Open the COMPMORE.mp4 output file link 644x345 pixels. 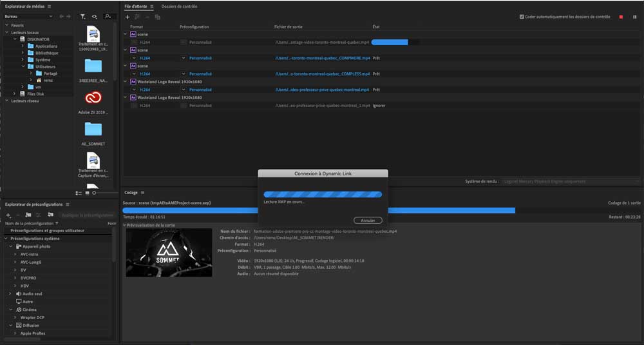pos(323,59)
